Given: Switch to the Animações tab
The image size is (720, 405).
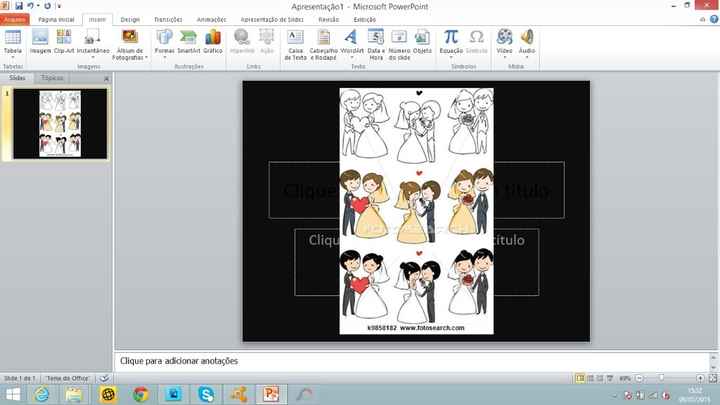Looking at the screenshot, I should pos(211,20).
